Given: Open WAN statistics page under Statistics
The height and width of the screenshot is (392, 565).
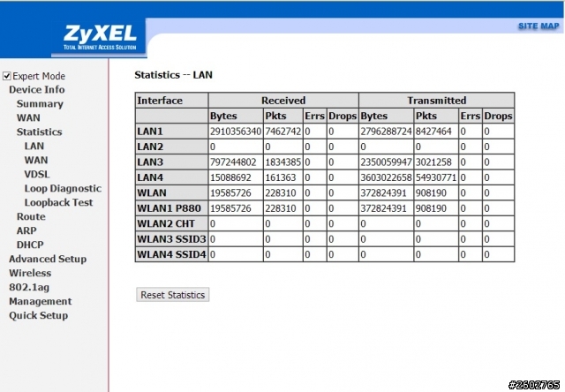Looking at the screenshot, I should tap(35, 160).
